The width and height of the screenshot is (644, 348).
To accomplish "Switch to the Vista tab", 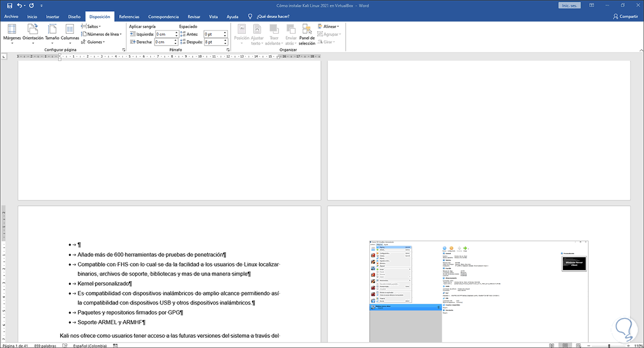I will (x=214, y=17).
